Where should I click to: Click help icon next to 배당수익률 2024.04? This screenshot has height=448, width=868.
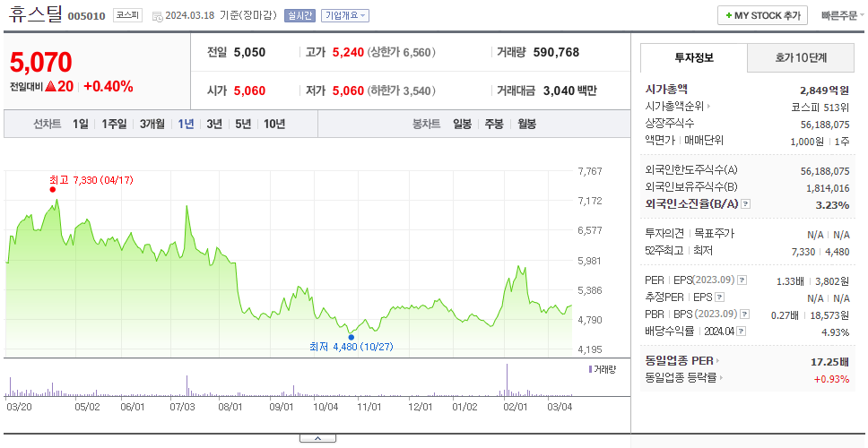(x=742, y=332)
